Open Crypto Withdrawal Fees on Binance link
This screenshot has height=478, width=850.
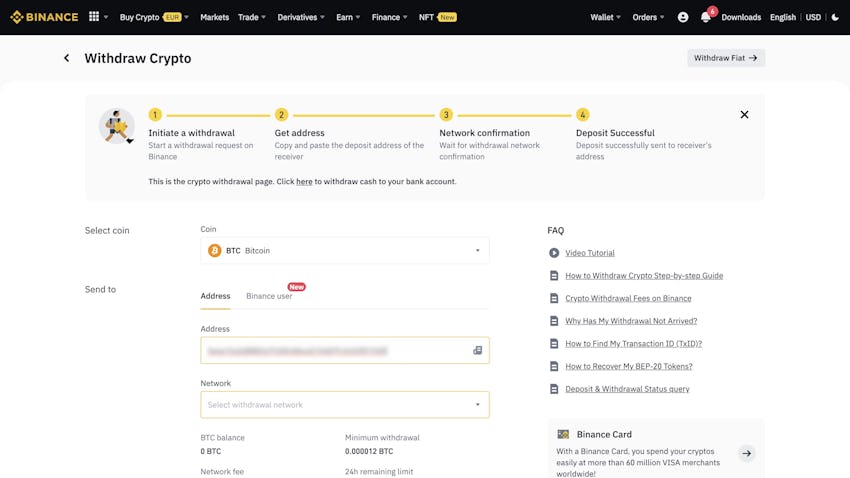pos(628,298)
